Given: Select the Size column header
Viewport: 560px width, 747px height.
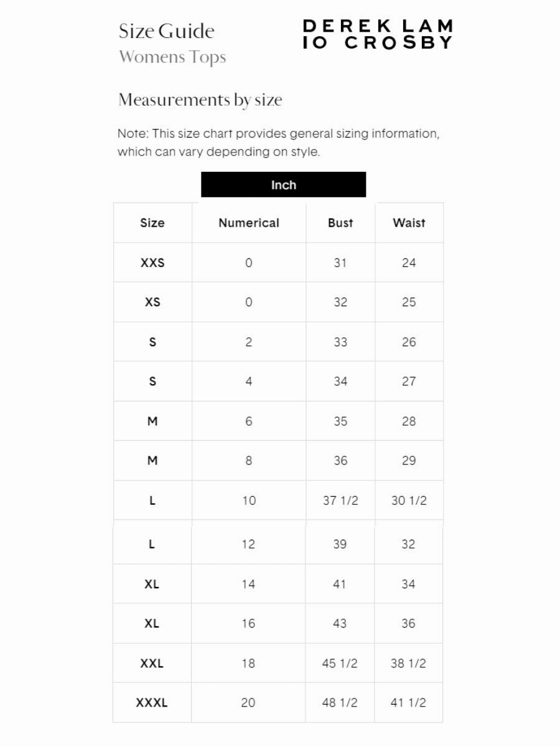Looking at the screenshot, I should tap(152, 223).
